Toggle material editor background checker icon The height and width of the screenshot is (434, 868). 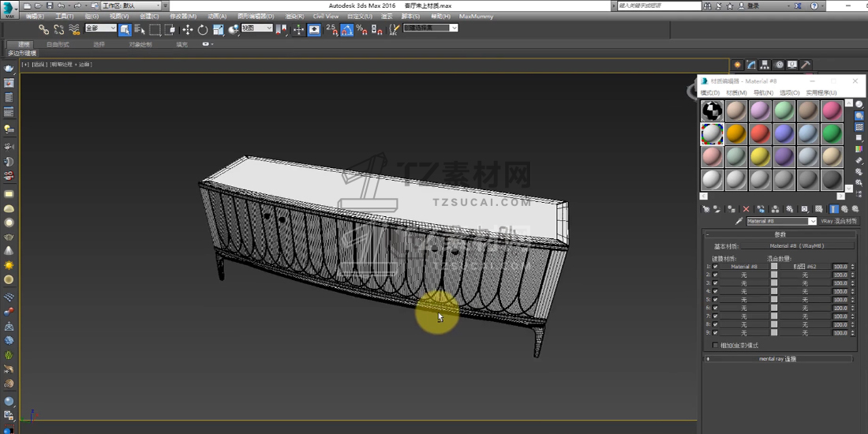859,127
